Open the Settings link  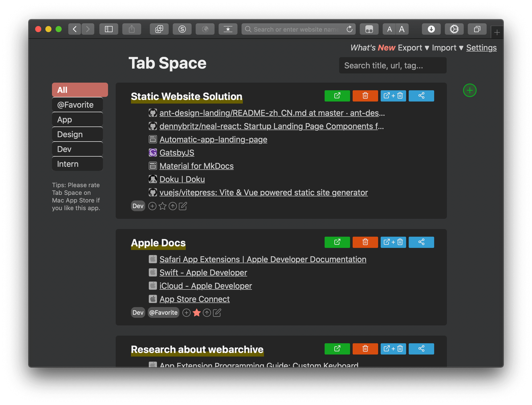[x=481, y=48]
